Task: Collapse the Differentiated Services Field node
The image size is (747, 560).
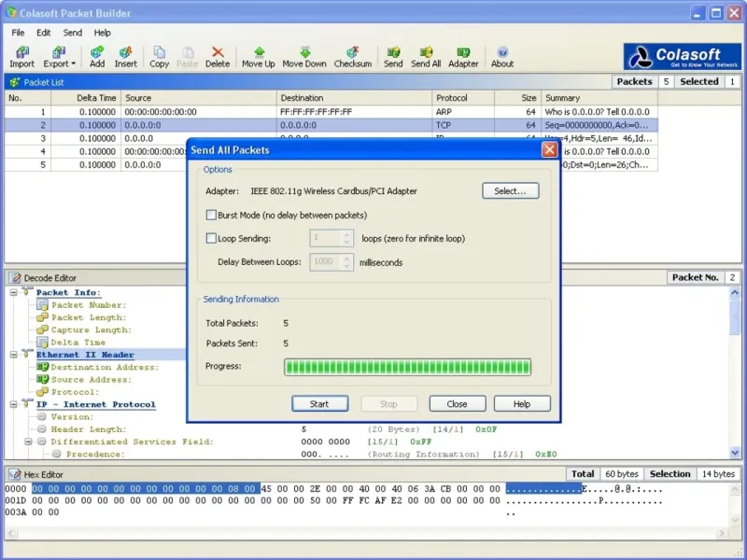Action: [x=29, y=441]
